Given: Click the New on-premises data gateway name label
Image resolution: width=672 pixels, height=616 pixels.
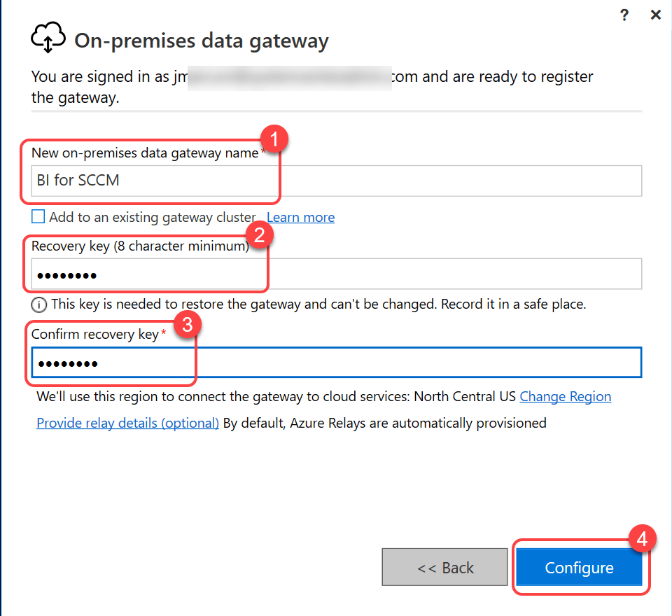Looking at the screenshot, I should pos(145,153).
